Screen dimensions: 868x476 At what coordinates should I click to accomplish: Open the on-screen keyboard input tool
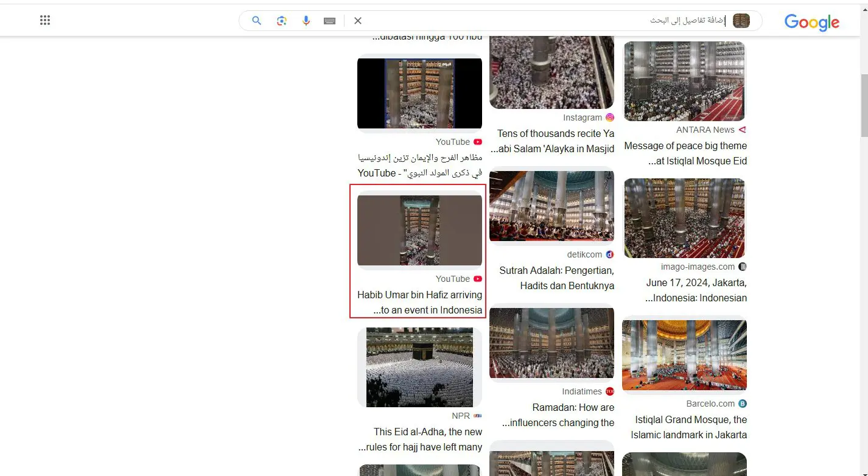329,21
